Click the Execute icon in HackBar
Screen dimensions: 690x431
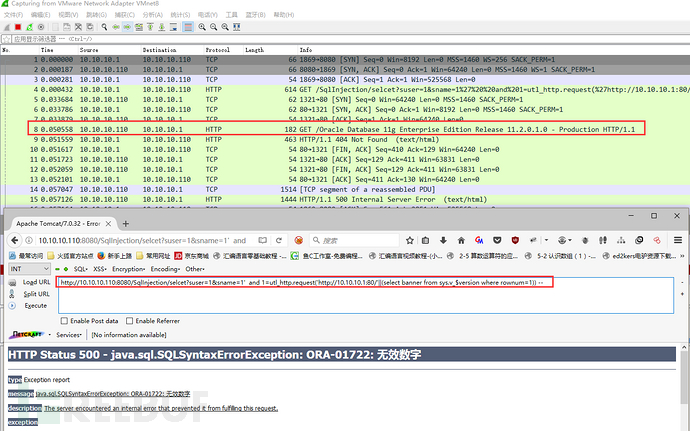[13, 306]
